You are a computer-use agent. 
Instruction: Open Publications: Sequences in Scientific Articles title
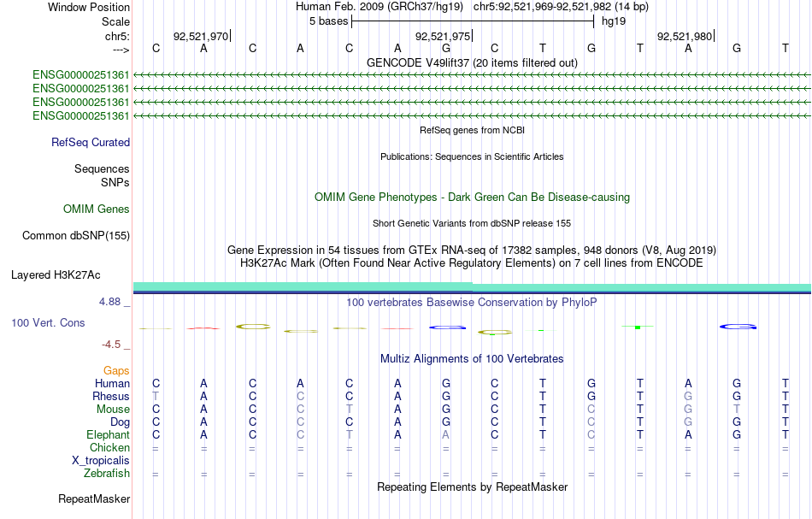(472, 156)
